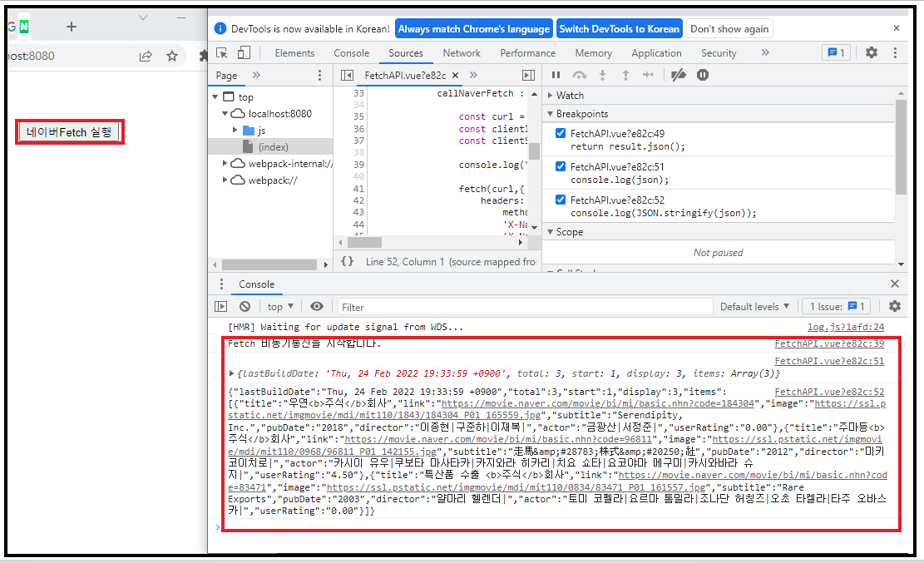Click the share page icon in address bar
The image size is (924, 563).
146,56
